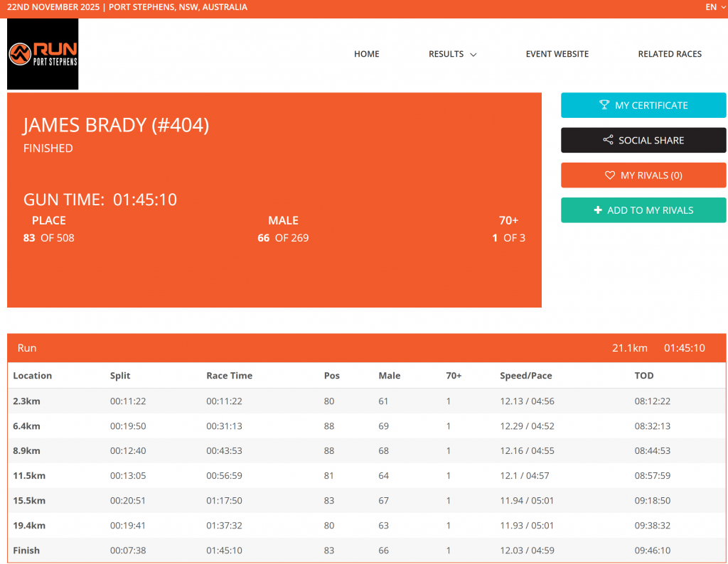Screen dimensions: 728x564
Task: Click the heart icon on My Rivals
Action: tap(609, 175)
